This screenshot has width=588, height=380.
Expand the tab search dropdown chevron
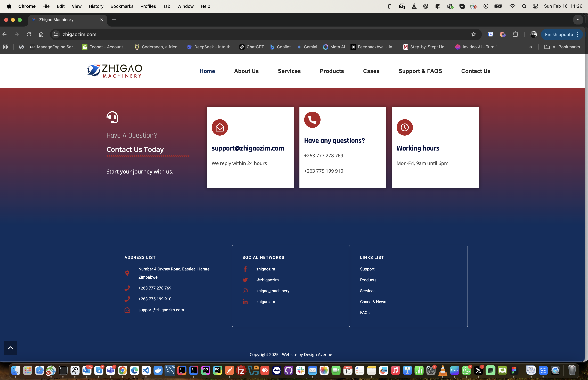578,20
